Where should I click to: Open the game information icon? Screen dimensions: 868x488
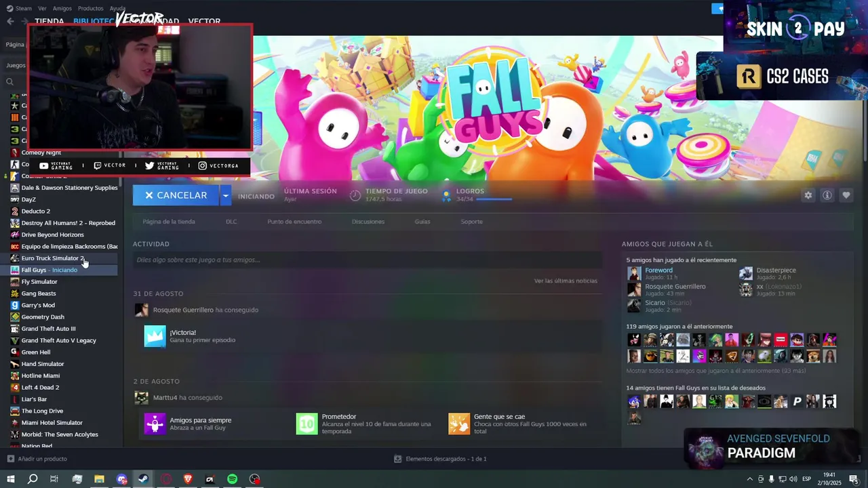point(827,195)
